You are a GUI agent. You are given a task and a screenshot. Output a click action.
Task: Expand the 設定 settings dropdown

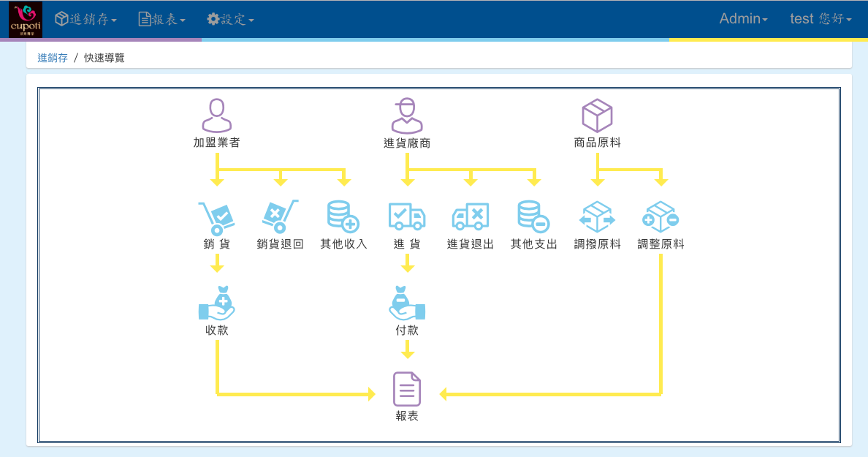(230, 20)
